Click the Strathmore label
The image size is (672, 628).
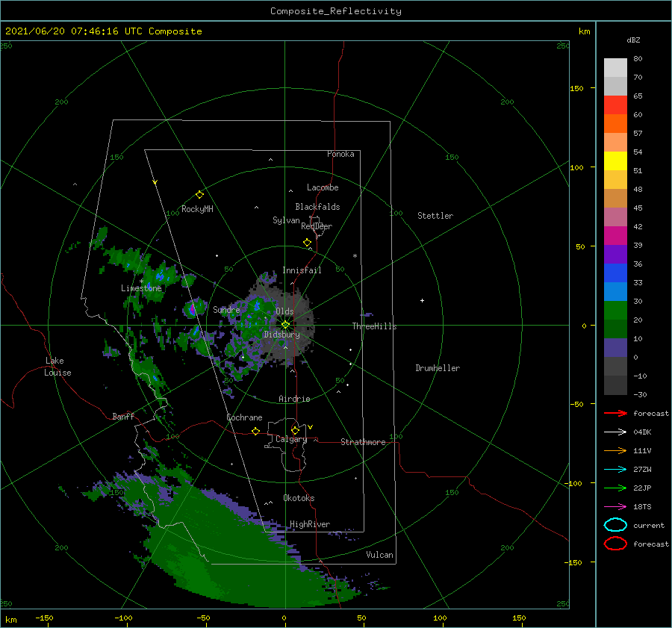363,442
